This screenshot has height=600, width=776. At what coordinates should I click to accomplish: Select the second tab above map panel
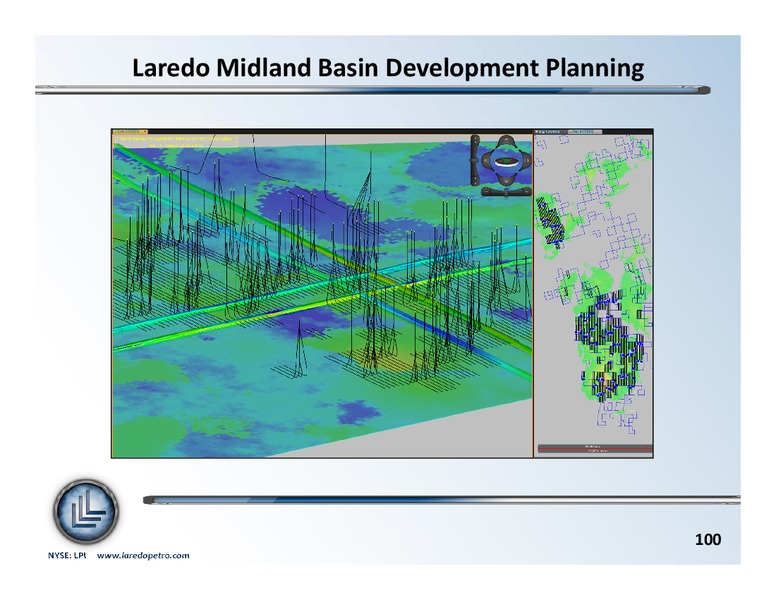pos(584,132)
